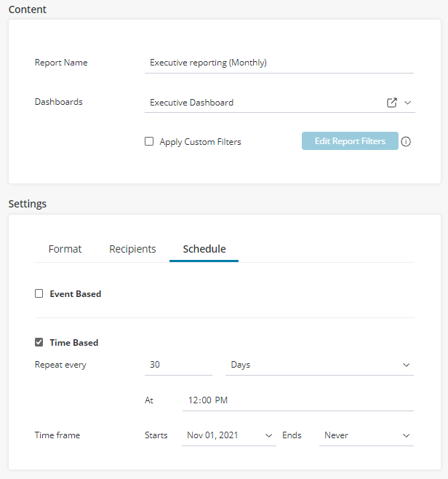Click the info icon beside Edit Report Filters

click(x=406, y=142)
